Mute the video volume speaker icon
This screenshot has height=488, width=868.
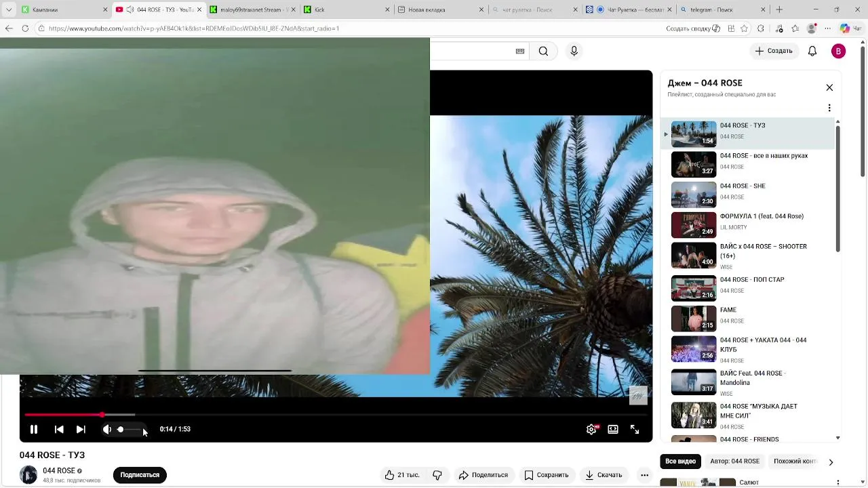tap(106, 429)
